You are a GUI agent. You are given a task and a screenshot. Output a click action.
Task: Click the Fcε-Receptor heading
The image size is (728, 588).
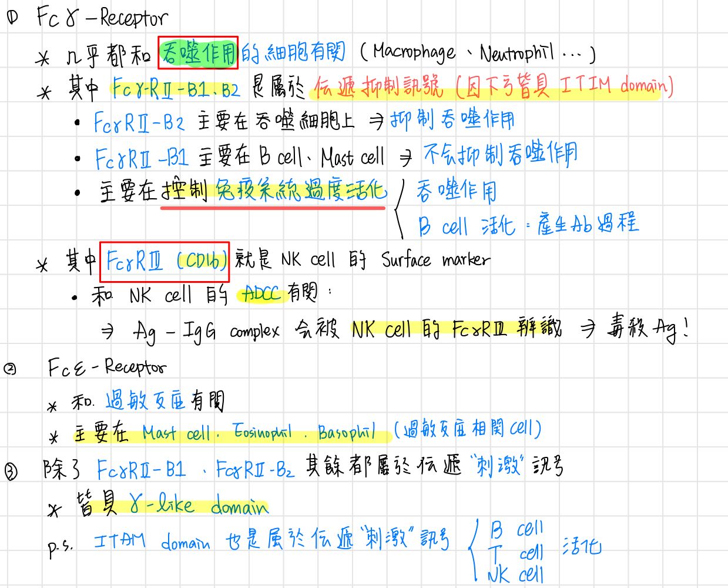106,367
